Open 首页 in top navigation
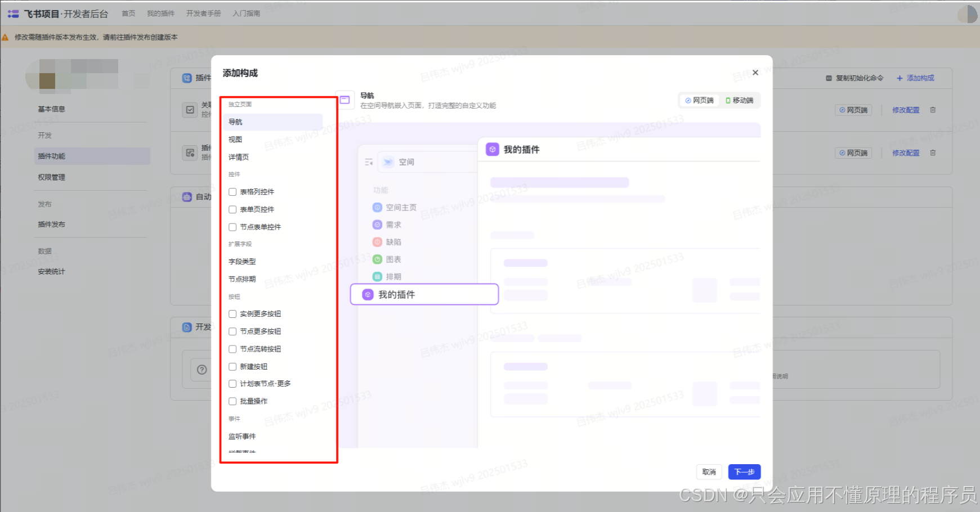This screenshot has height=512, width=980. coord(128,14)
